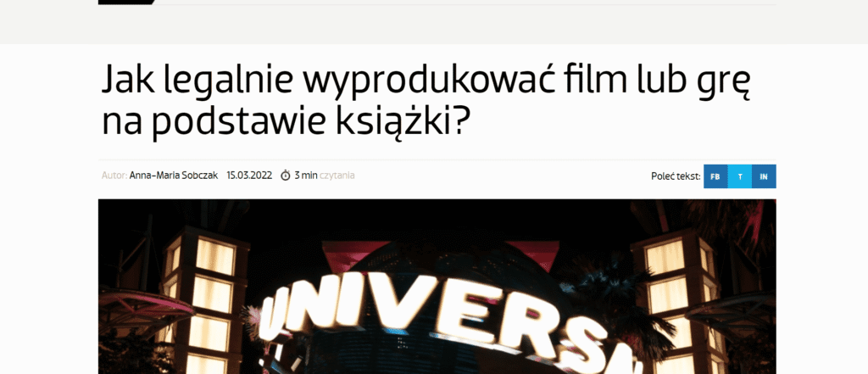
Task: Click the 'Poleć tekst:' label
Action: click(676, 176)
